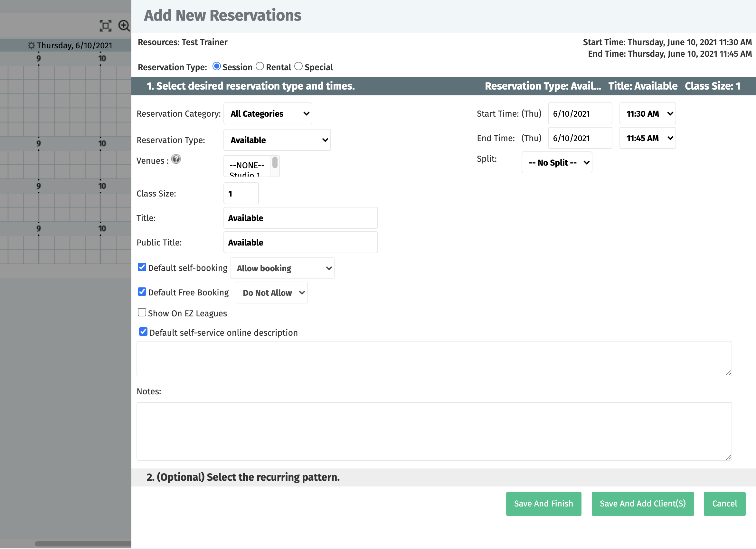The height and width of the screenshot is (549, 756).
Task: Expand the recurring pattern section header
Action: point(243,477)
